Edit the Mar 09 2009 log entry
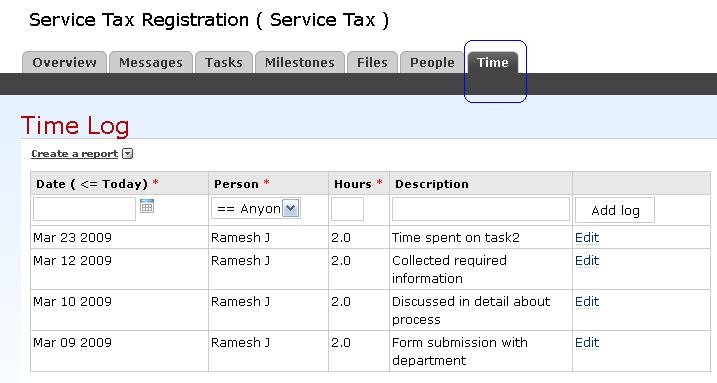This screenshot has width=717, height=383. [x=587, y=343]
